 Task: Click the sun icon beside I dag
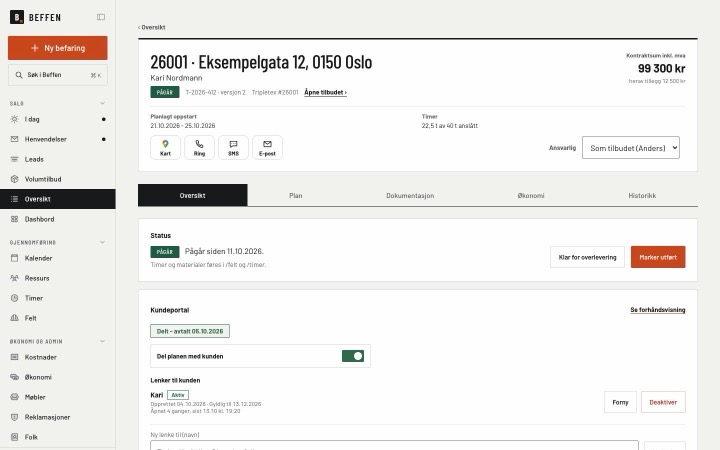point(15,119)
